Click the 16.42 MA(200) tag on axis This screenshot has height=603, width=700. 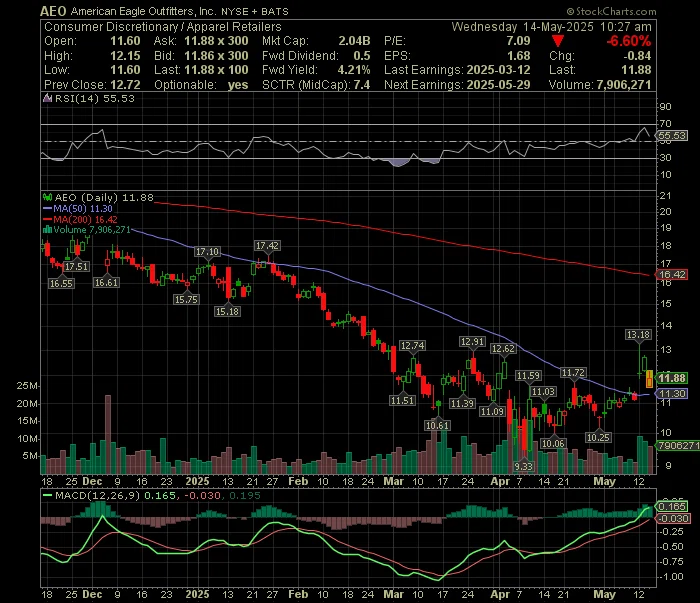point(672,274)
